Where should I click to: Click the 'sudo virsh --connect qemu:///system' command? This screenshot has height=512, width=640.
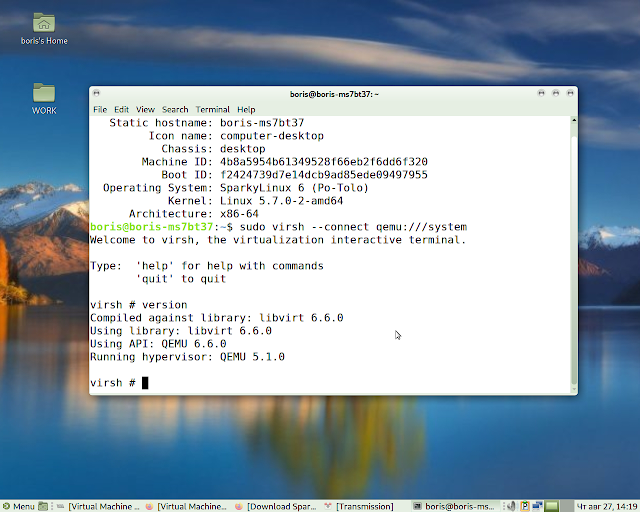(353, 227)
